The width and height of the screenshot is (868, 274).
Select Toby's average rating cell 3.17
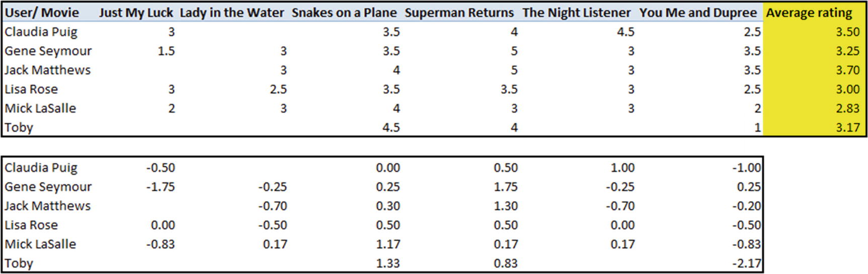tap(847, 127)
